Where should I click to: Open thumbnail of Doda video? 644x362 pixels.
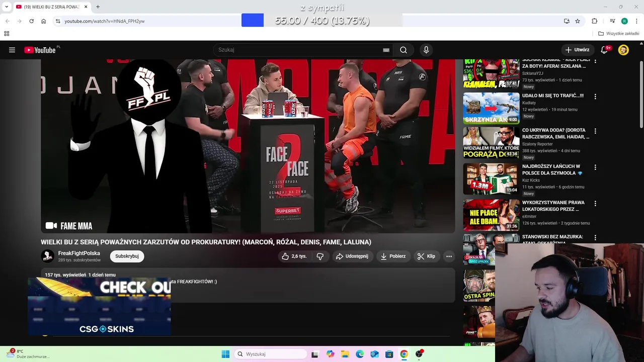(491, 143)
